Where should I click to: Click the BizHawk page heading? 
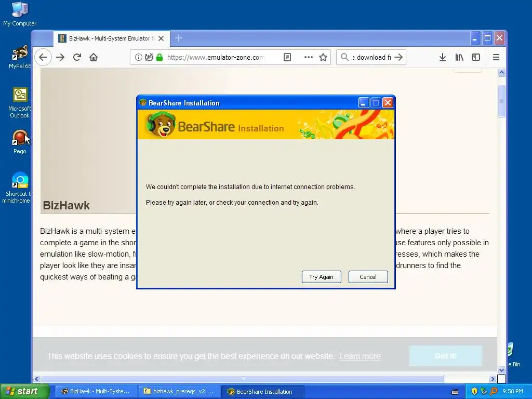[66, 206]
